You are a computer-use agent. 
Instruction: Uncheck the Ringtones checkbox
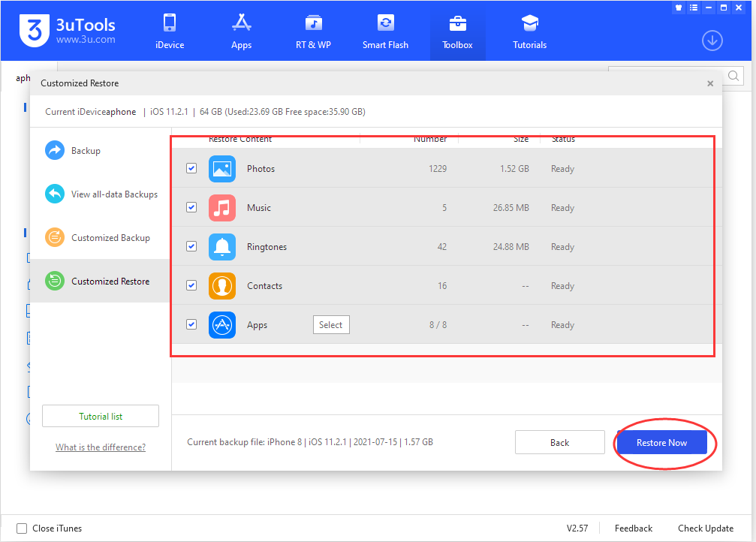191,246
